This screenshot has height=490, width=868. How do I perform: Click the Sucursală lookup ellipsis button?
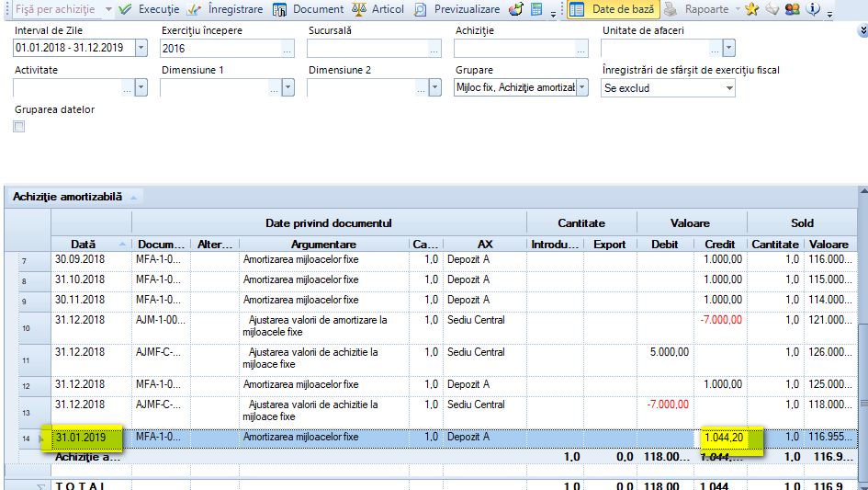point(434,49)
